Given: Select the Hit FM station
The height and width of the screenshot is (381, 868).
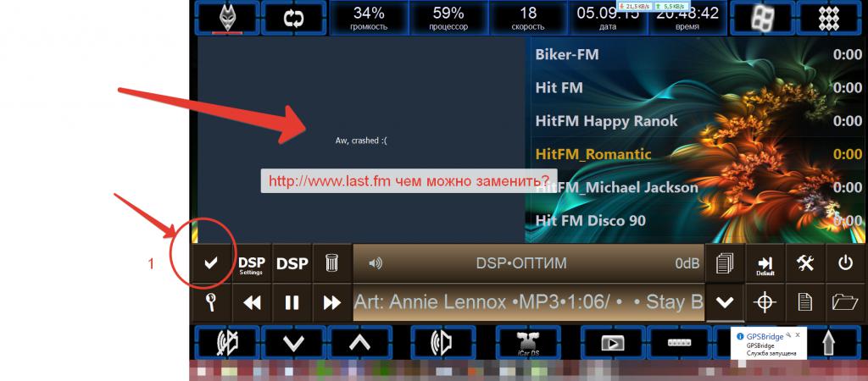Looking at the screenshot, I should pyautogui.click(x=698, y=87).
